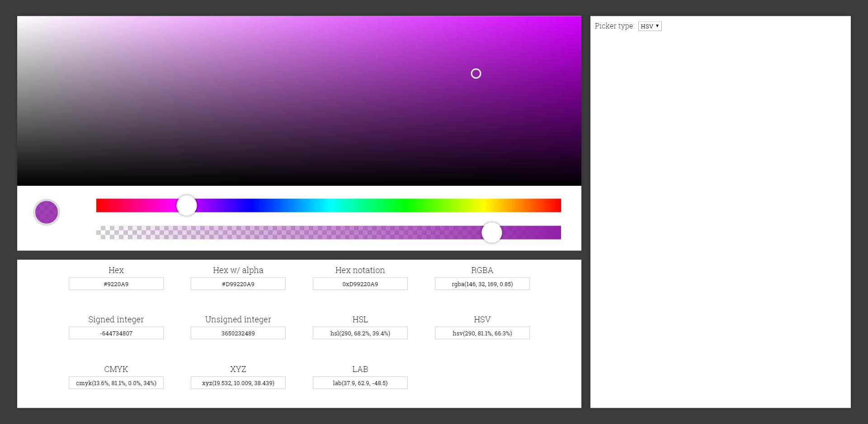Click the circular marker in color gradient area

476,74
